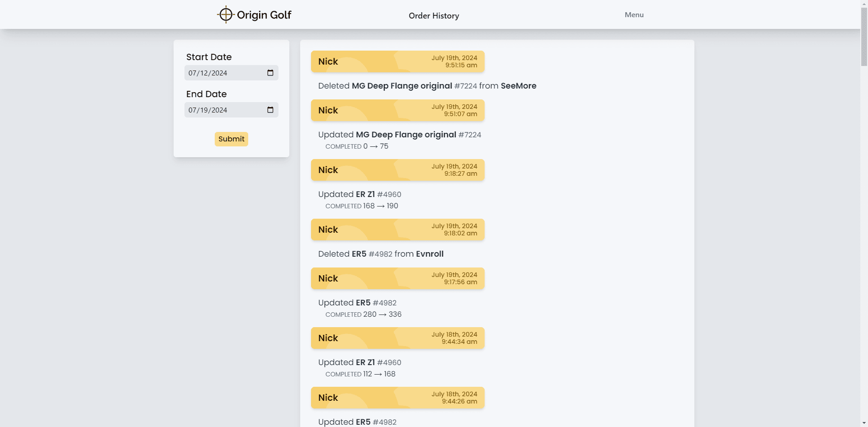
Task: Select Nick's entry from 9:18:02 am
Action: [397, 230]
